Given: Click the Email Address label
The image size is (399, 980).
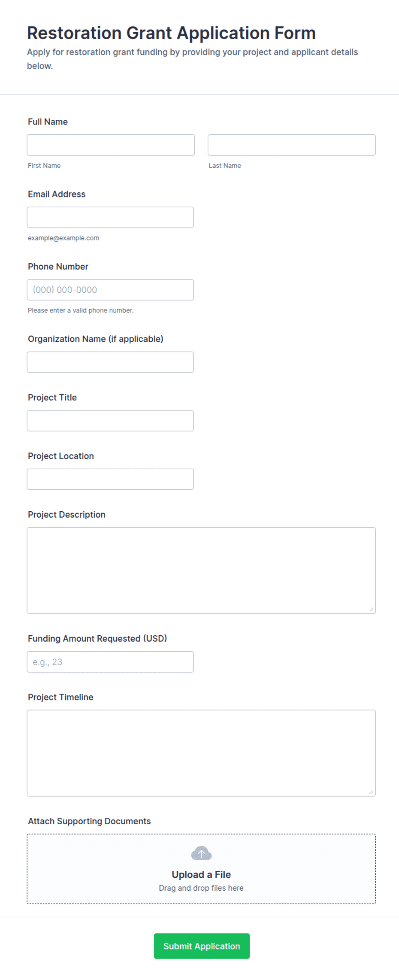Looking at the screenshot, I should tap(57, 194).
